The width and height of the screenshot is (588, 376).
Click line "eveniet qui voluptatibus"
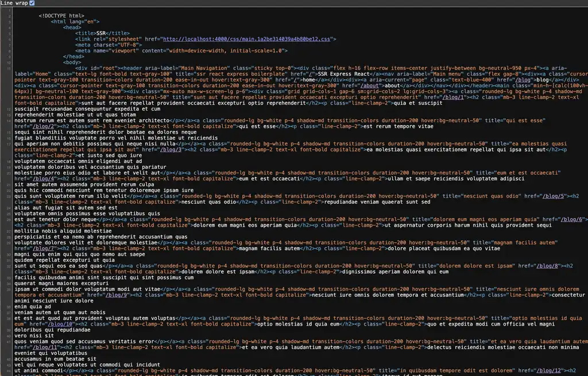(51, 353)
